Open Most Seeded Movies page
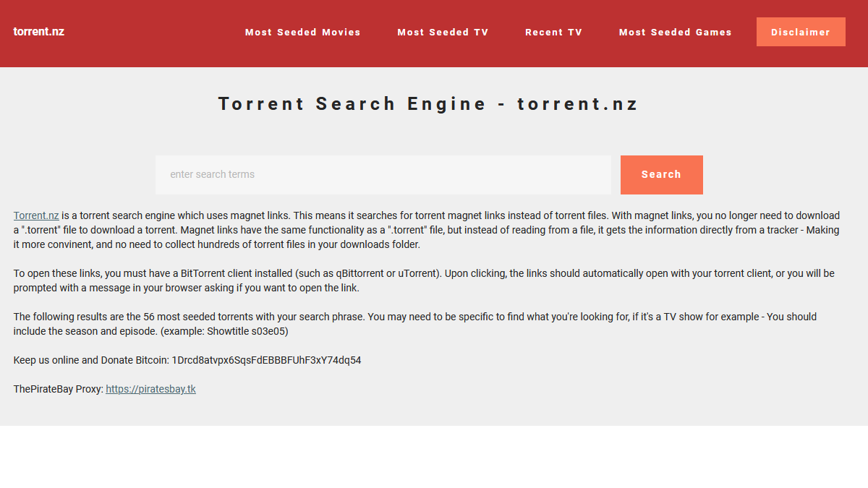This screenshot has height=488, width=868. click(303, 32)
